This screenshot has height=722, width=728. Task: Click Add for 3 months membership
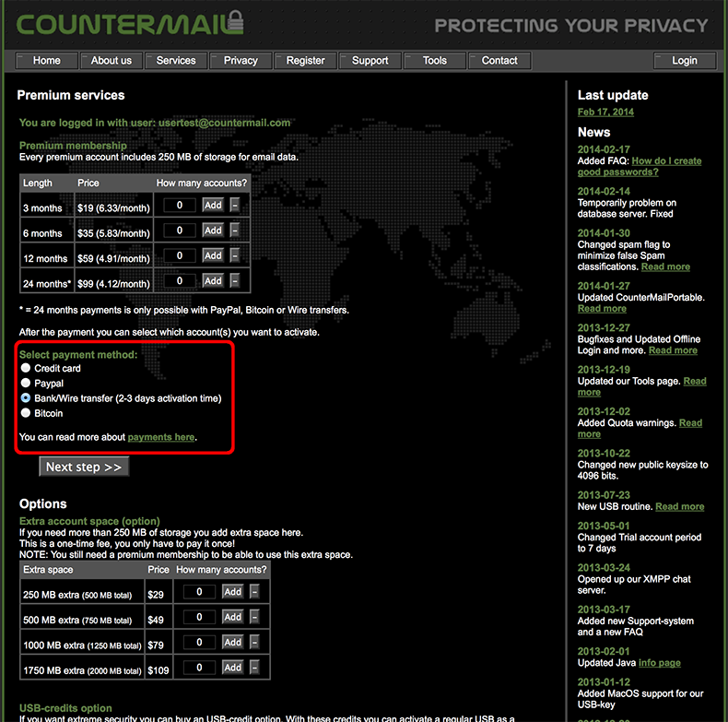[213, 205]
